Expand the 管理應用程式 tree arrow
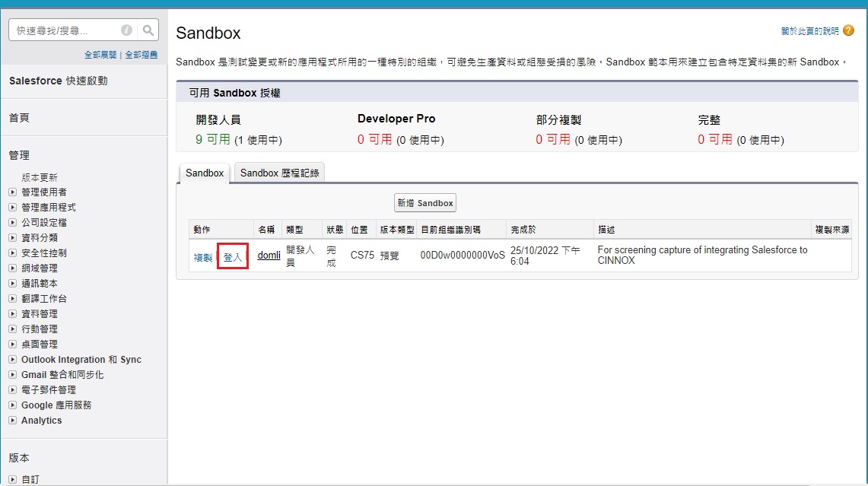The width and height of the screenshot is (868, 486). pyautogui.click(x=12, y=208)
